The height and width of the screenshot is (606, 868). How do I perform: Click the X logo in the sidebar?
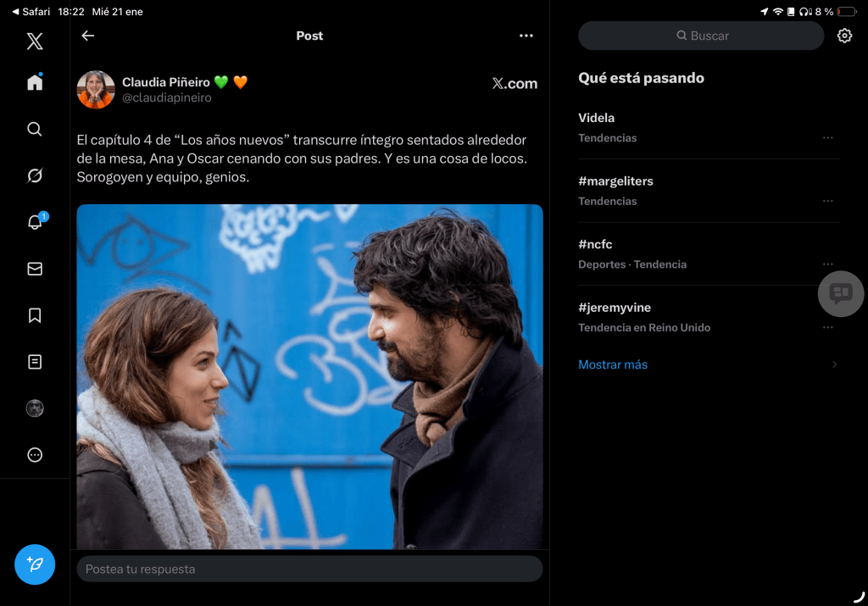pos(35,41)
